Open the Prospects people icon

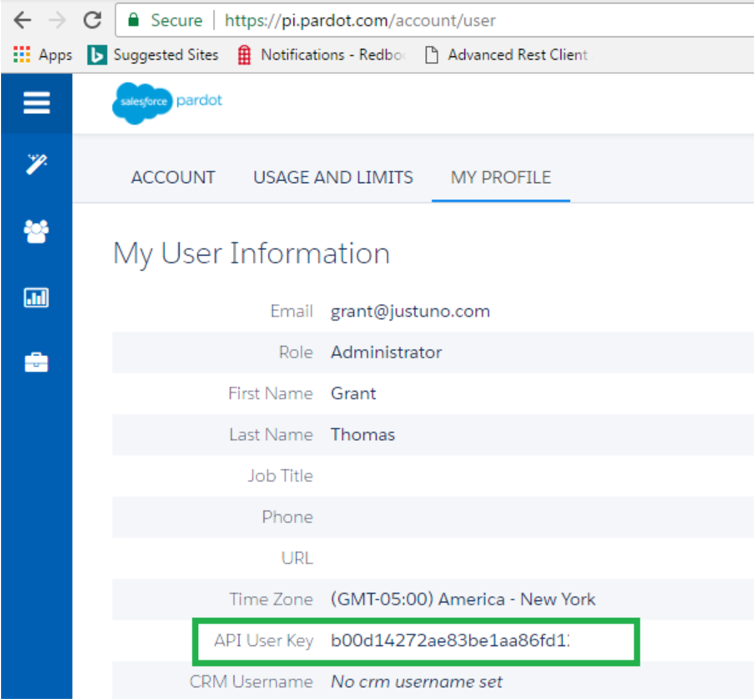click(x=36, y=231)
